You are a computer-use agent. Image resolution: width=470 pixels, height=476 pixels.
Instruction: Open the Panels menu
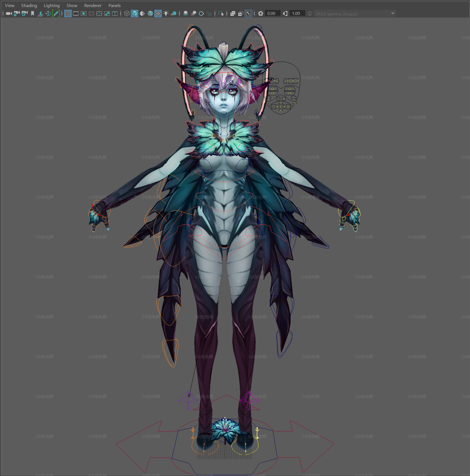114,5
